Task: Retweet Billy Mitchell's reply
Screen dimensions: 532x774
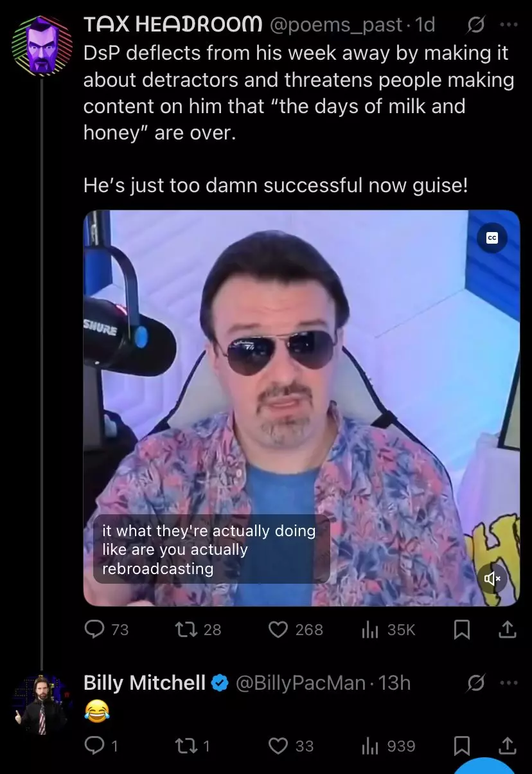Action: click(x=193, y=746)
